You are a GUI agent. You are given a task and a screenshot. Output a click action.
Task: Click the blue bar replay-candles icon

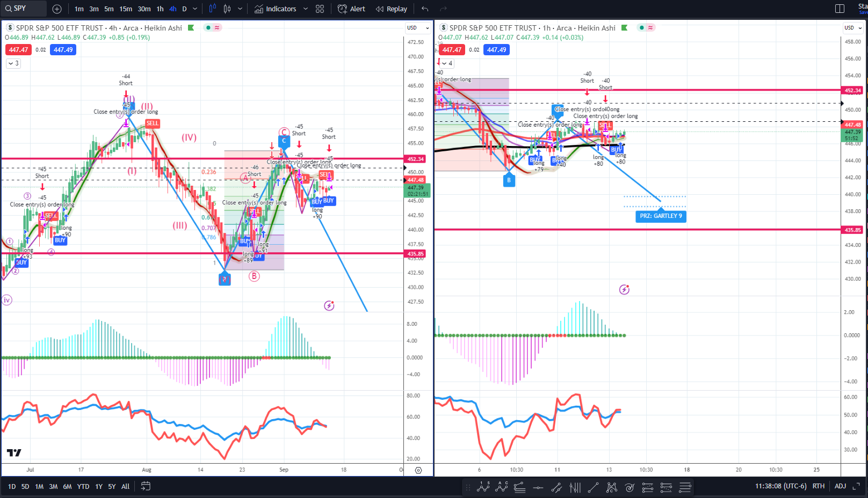coord(213,9)
